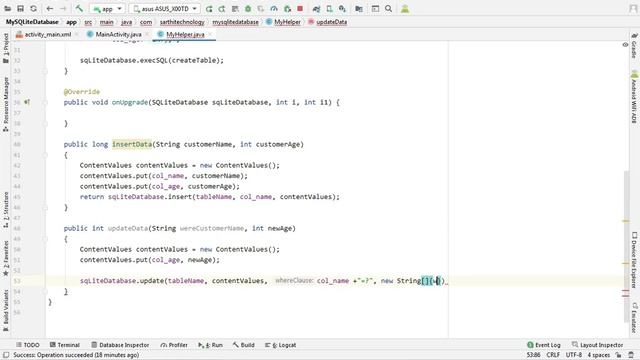Select the MyHelper.java tab

[181, 35]
